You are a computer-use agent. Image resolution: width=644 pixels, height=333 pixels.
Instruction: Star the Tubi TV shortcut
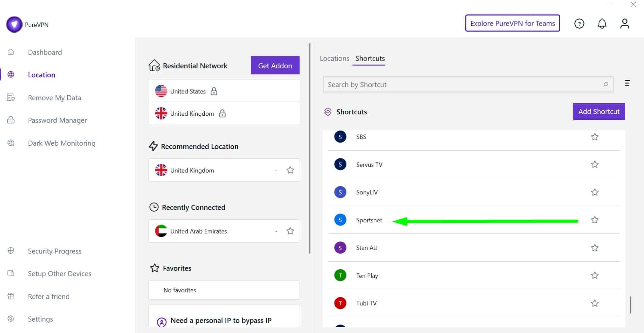[595, 303]
